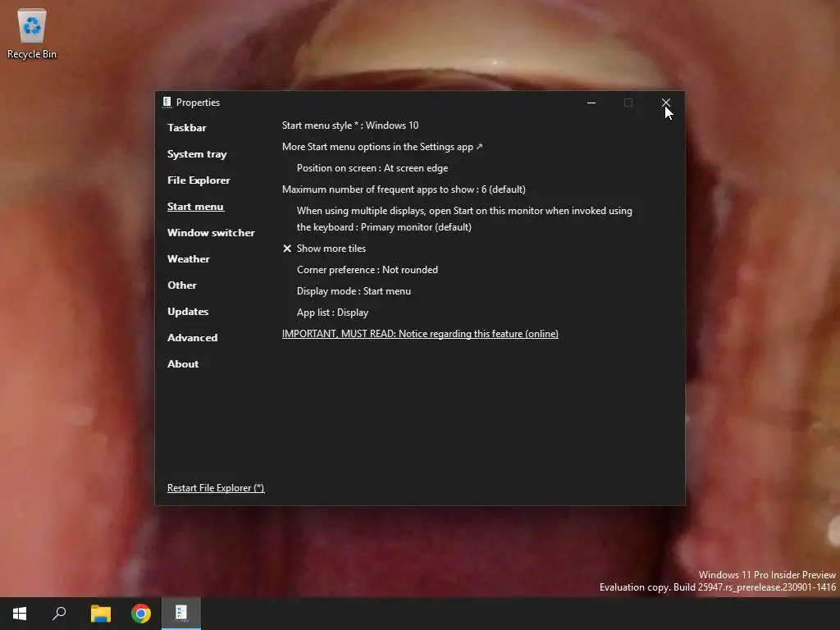This screenshot has height=630, width=840.
Task: Change Position on screen setting
Action: (372, 168)
